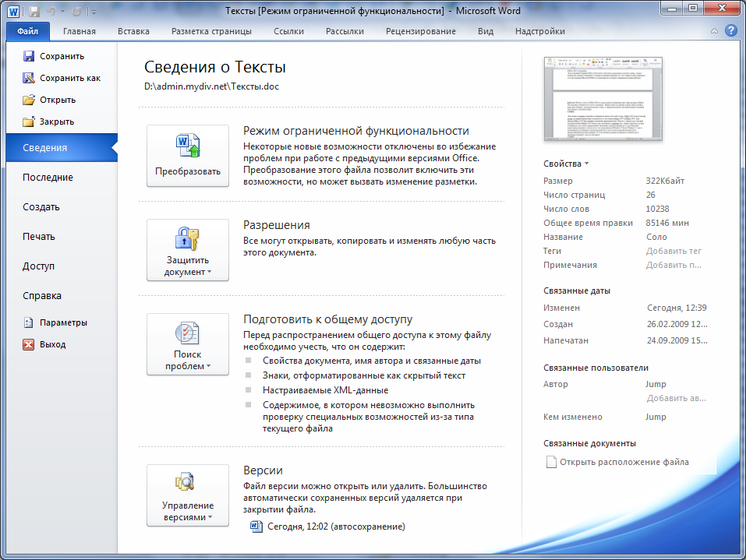Open the Разметка страницы tab

coord(212,31)
